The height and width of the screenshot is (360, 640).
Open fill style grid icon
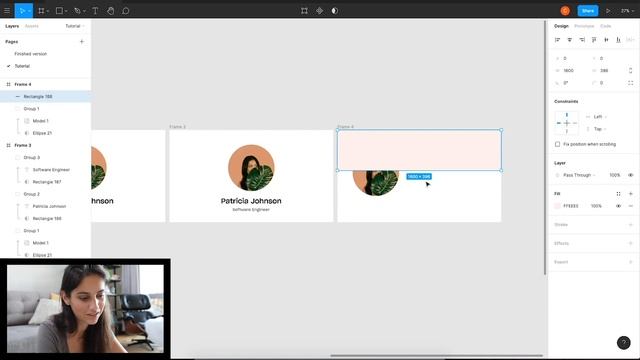pyautogui.click(x=618, y=194)
